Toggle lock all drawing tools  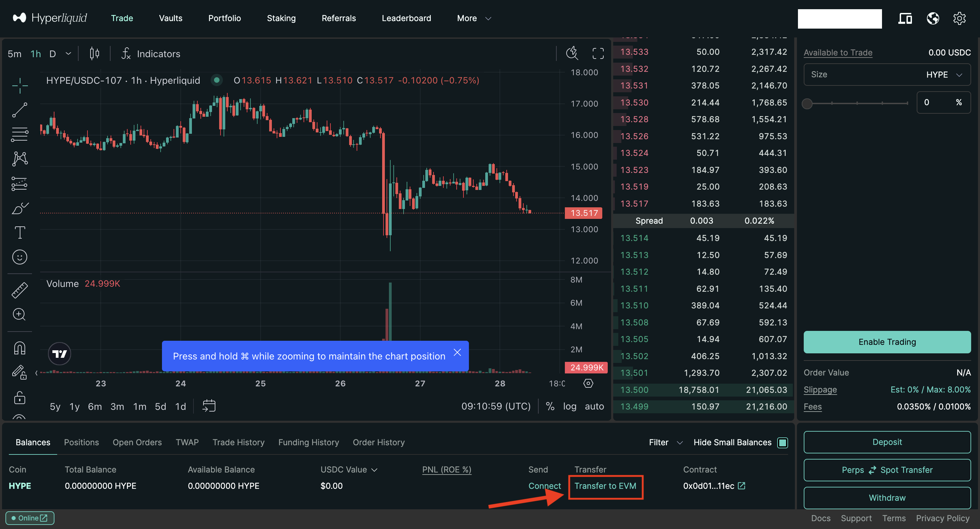19,398
